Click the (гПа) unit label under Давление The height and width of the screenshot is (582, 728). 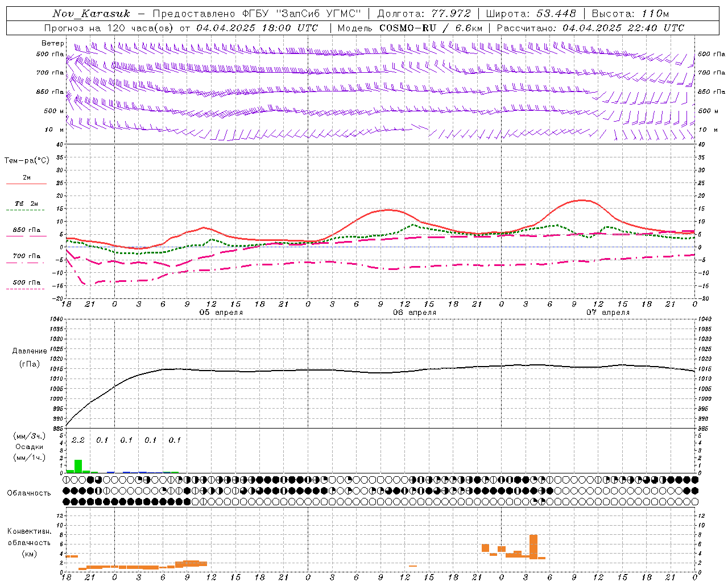pos(30,364)
